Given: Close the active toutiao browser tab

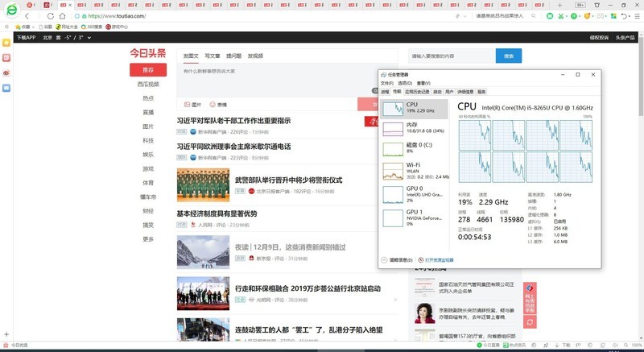Looking at the screenshot, I should pos(70,5).
